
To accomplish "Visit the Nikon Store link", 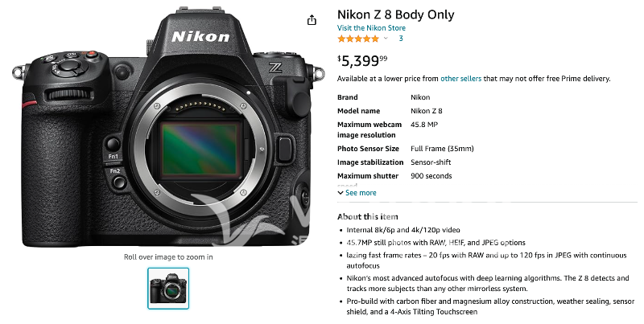I will coord(371,28).
